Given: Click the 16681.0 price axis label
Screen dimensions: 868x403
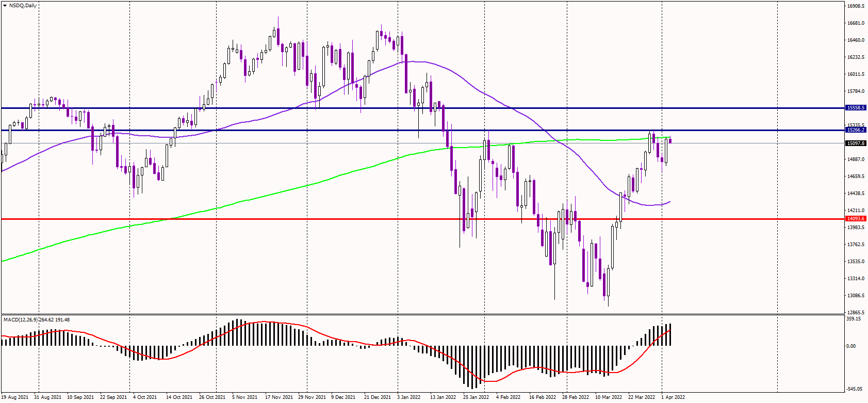Looking at the screenshot, I should pyautogui.click(x=856, y=23).
